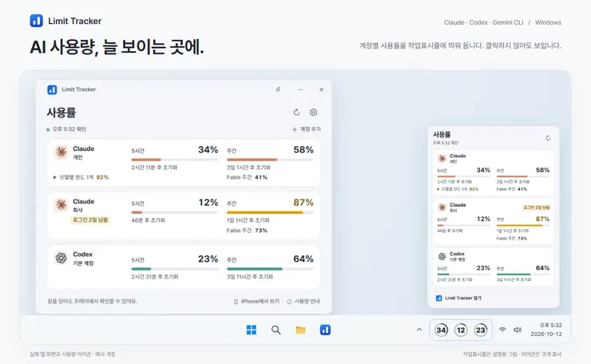Viewport: 591px width, 364px height.
Task: Click the 23 usage circle in the tray
Action: tap(481, 330)
